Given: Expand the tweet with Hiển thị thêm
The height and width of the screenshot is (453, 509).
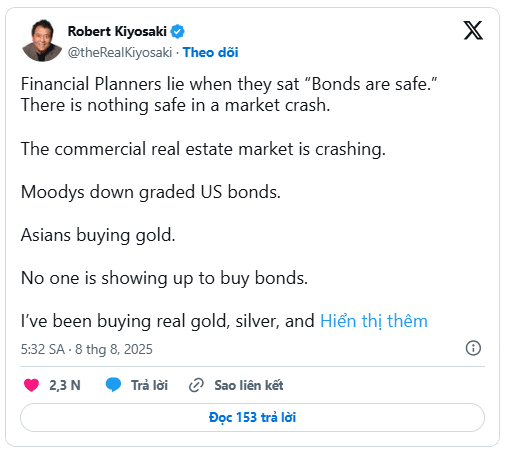Looking at the screenshot, I should click(x=374, y=321).
